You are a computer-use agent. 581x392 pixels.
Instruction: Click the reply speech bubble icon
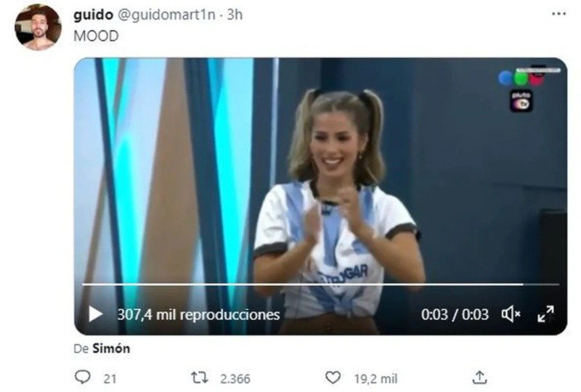(82, 377)
